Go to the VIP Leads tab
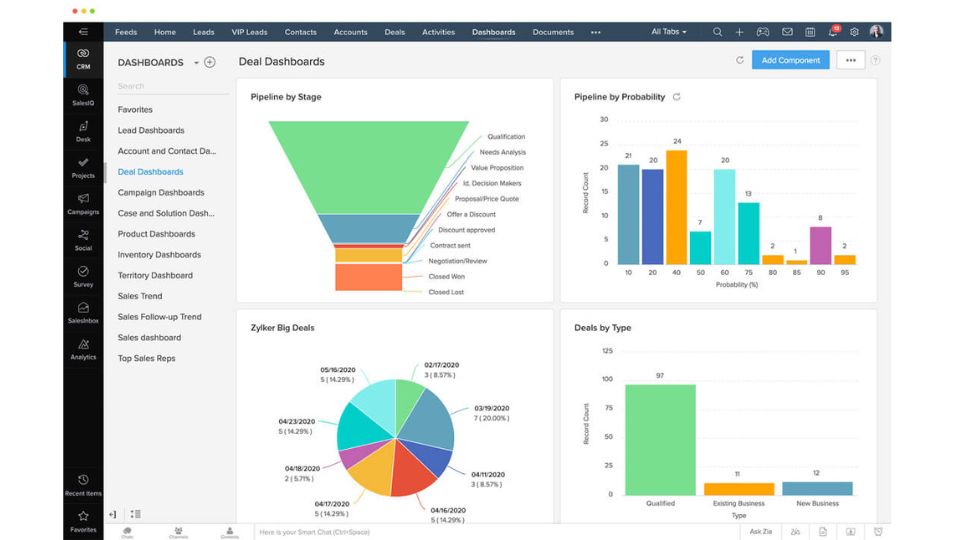The width and height of the screenshot is (960, 540). point(249,32)
